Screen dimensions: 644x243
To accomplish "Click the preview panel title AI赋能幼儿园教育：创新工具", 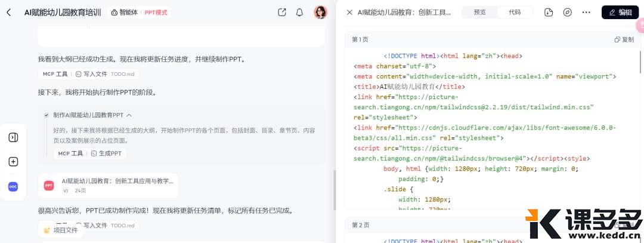I will 404,13.
